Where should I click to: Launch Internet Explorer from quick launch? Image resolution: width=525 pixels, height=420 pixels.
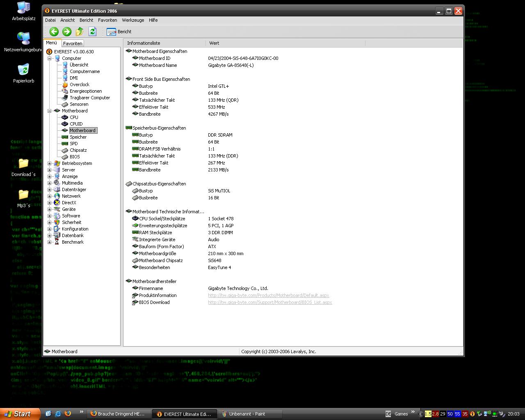[x=58, y=414]
